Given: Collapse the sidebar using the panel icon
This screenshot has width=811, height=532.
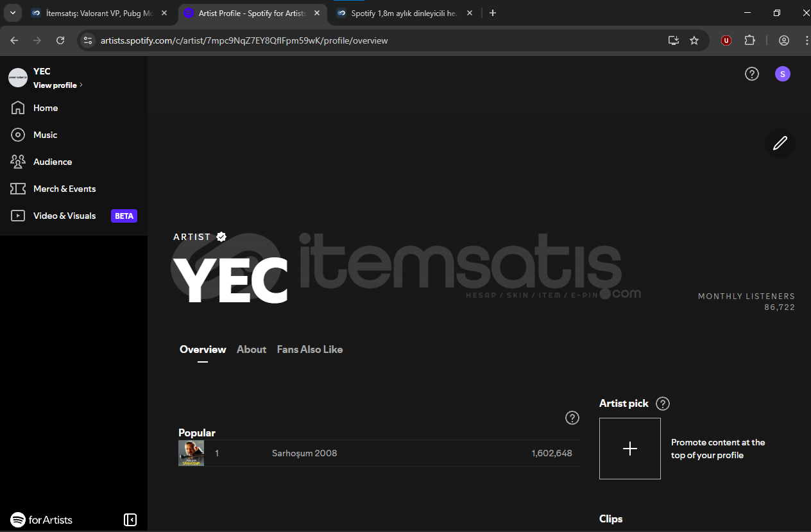Looking at the screenshot, I should [x=130, y=519].
